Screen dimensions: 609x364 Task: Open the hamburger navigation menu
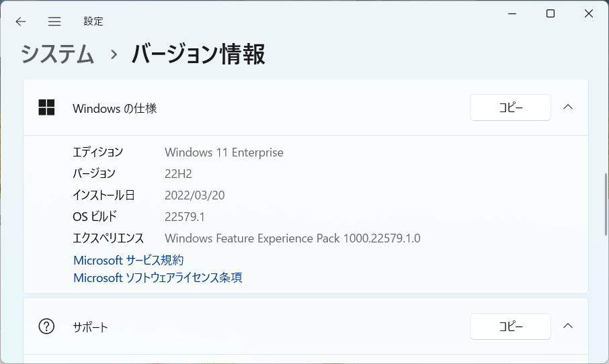[54, 21]
